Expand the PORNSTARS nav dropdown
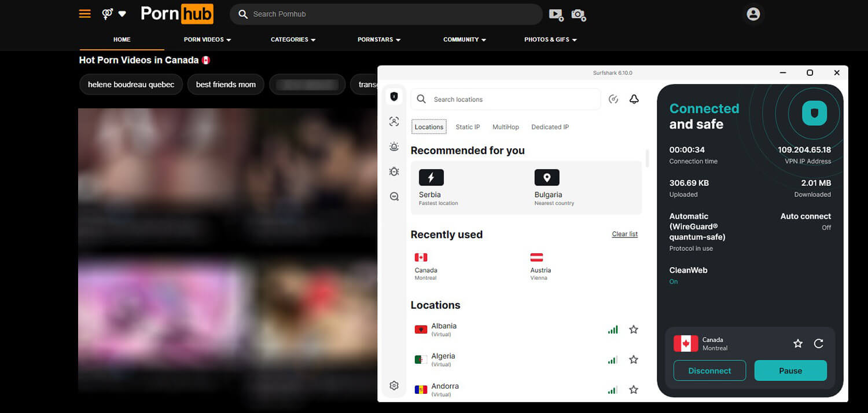Screen dimensions: 868x413 pyautogui.click(x=379, y=39)
